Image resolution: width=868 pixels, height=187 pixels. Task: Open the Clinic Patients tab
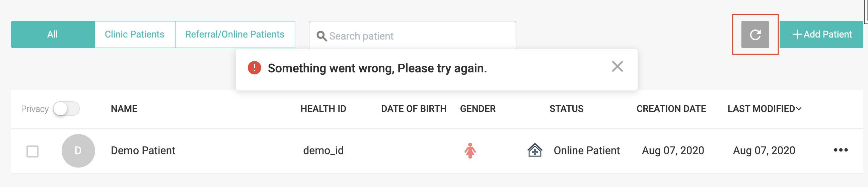134,35
